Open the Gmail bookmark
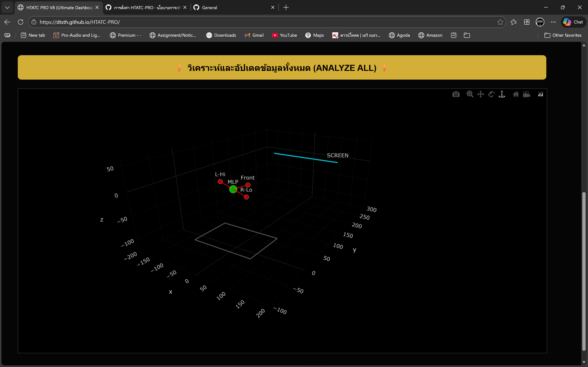Viewport: 588px width, 367px height. click(x=254, y=35)
